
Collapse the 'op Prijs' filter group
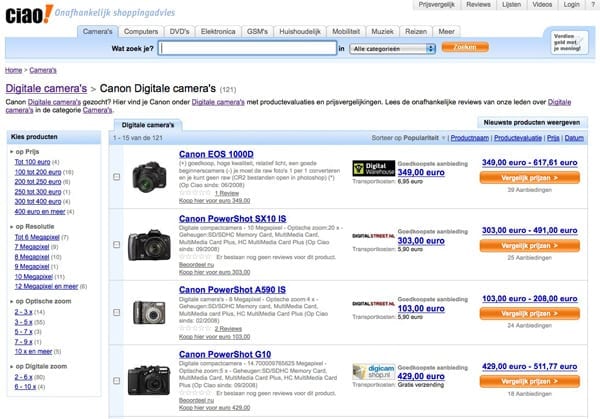[x=12, y=152]
